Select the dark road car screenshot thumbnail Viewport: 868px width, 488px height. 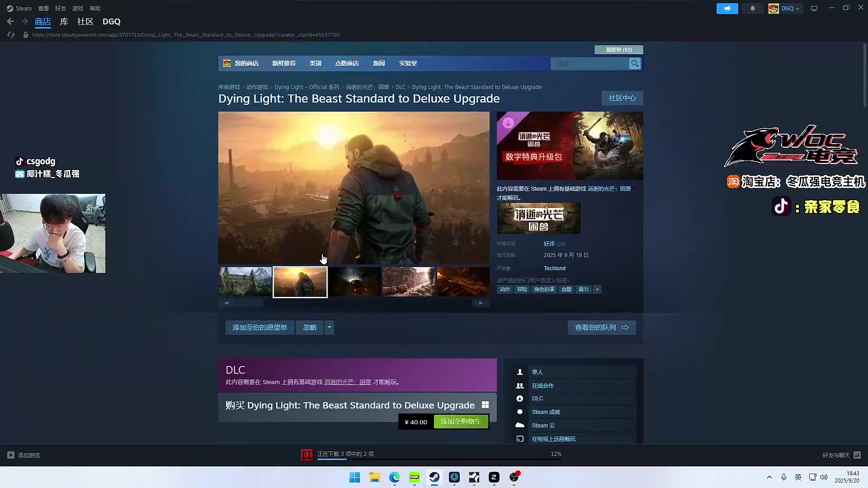pyautogui.click(x=354, y=282)
